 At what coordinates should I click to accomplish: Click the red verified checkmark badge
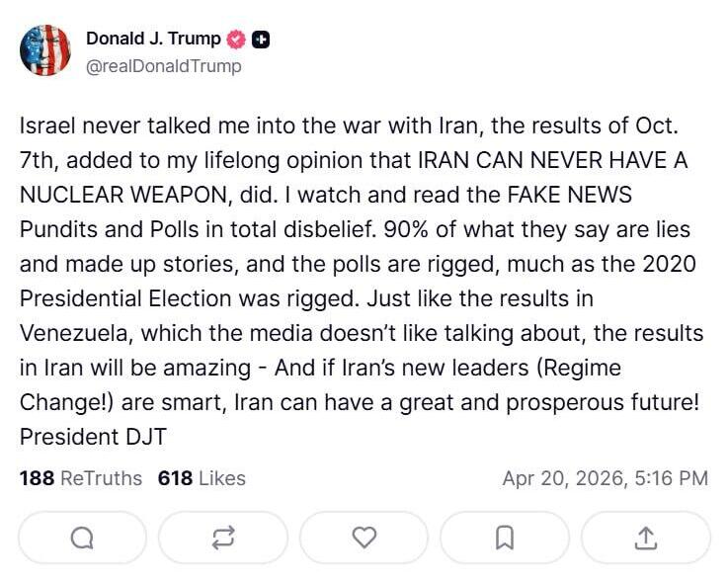coord(237,40)
